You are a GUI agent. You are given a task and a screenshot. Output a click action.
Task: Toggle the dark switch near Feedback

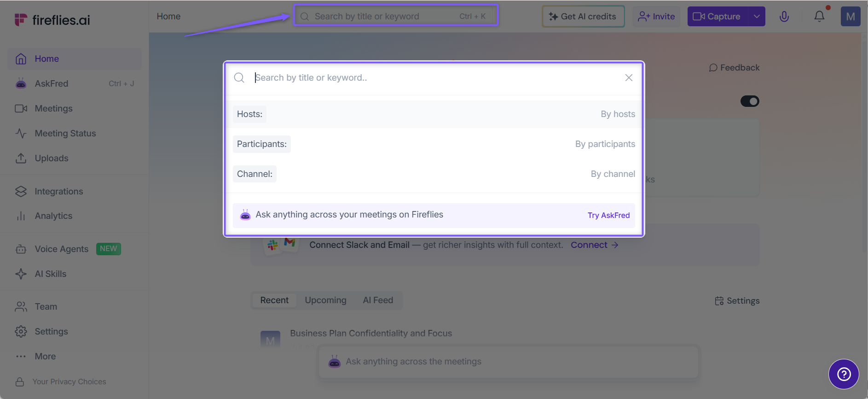click(750, 101)
